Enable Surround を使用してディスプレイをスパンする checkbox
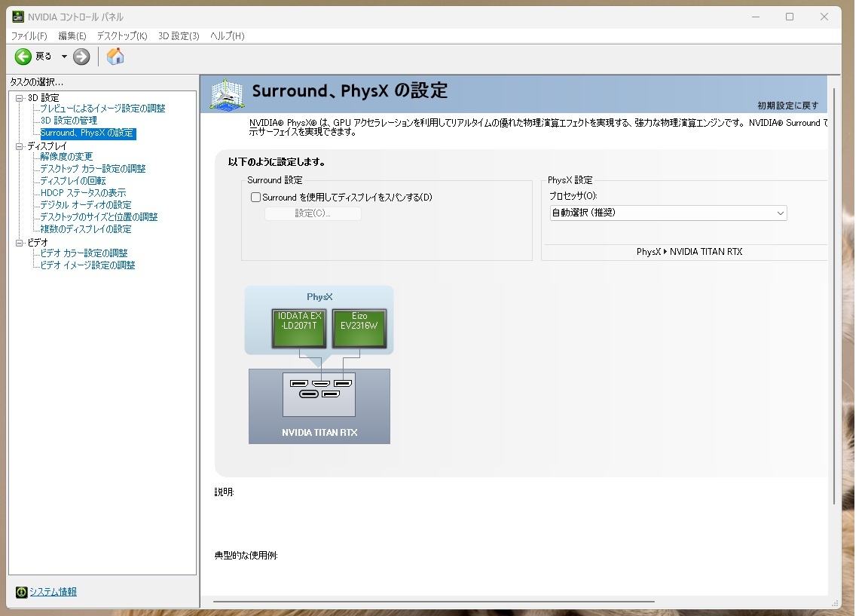Image resolution: width=868 pixels, height=616 pixels. coord(255,198)
